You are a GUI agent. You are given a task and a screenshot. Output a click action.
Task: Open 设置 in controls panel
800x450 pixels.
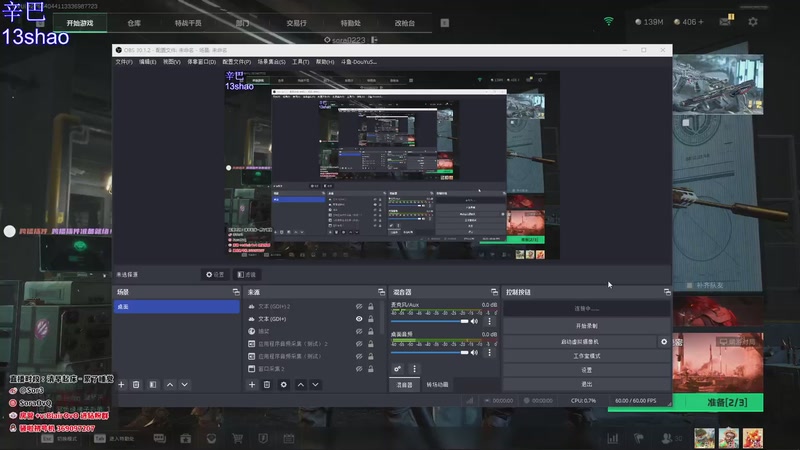[x=587, y=370]
